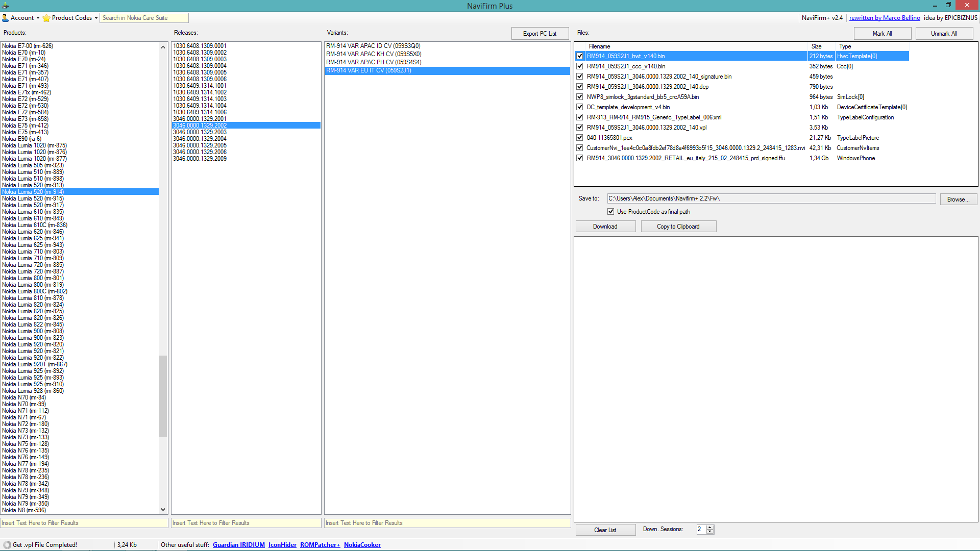The height and width of the screenshot is (551, 980).
Task: Decrease Down. Sessions with down arrow
Action: (x=709, y=532)
